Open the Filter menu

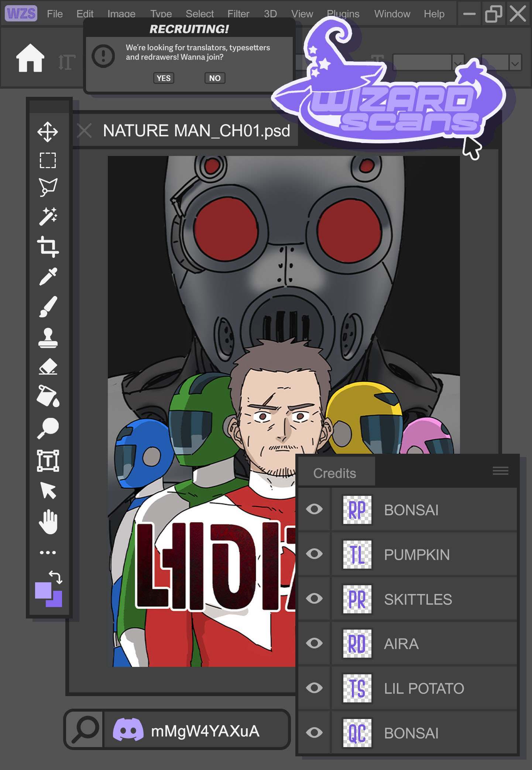click(238, 14)
